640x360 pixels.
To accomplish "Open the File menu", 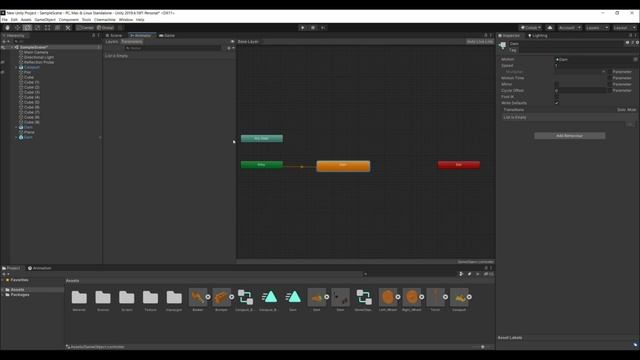I will click(4, 20).
